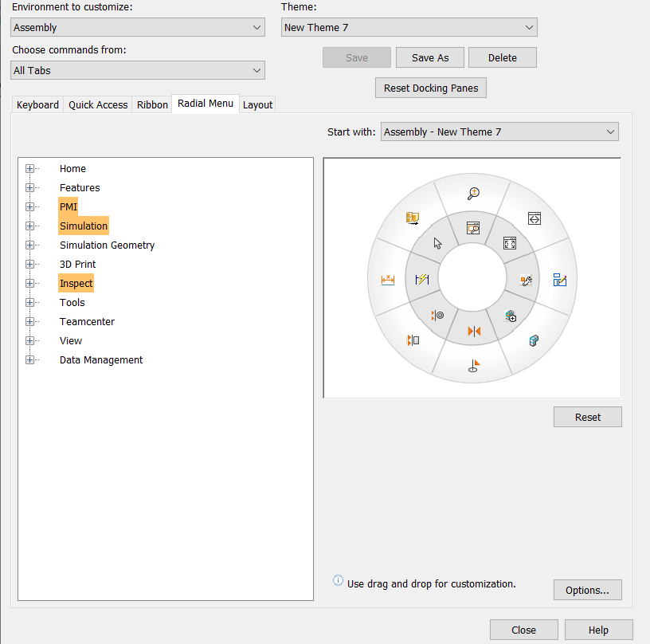
Task: Open the Environment to customize dropdown
Action: coord(138,27)
